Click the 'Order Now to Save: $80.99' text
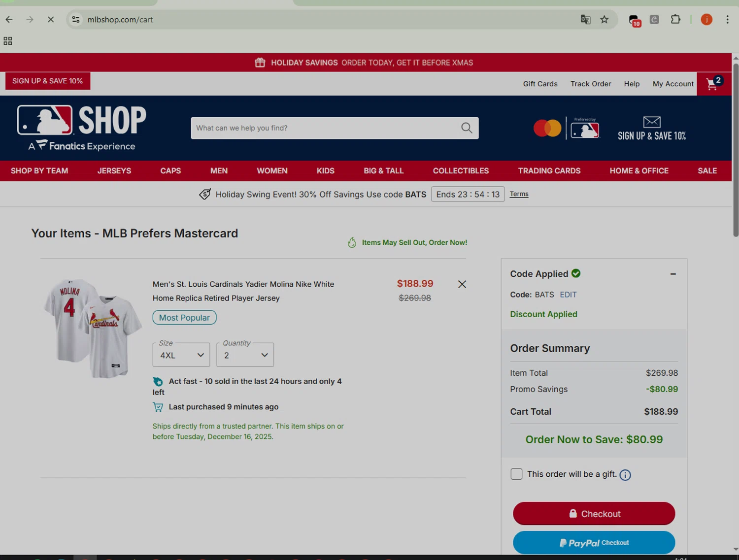The width and height of the screenshot is (739, 560). pyautogui.click(x=594, y=439)
